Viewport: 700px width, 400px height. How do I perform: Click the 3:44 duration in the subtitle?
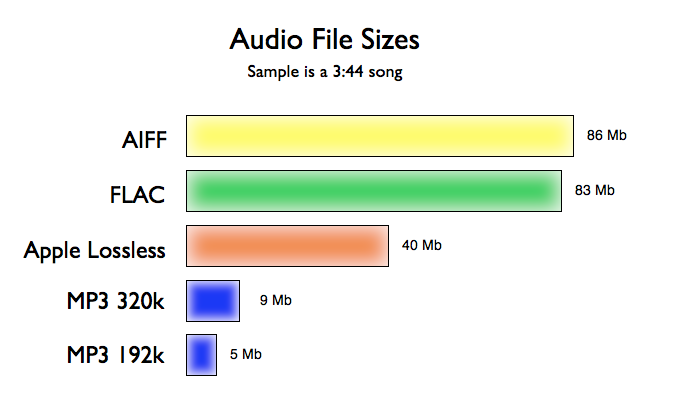(348, 71)
